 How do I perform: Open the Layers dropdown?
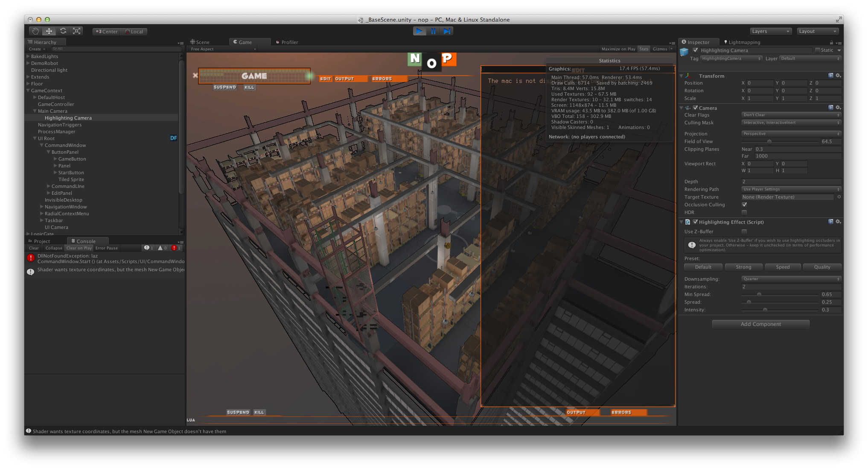(x=771, y=31)
